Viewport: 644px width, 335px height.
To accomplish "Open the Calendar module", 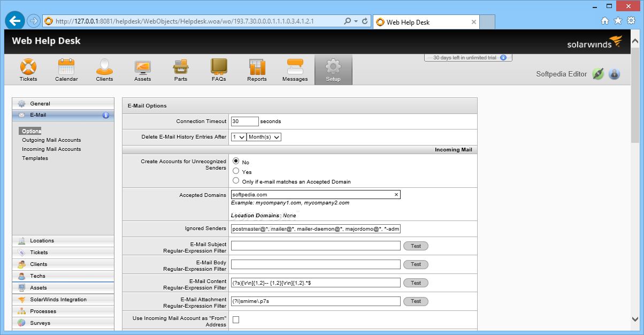I will [66, 70].
